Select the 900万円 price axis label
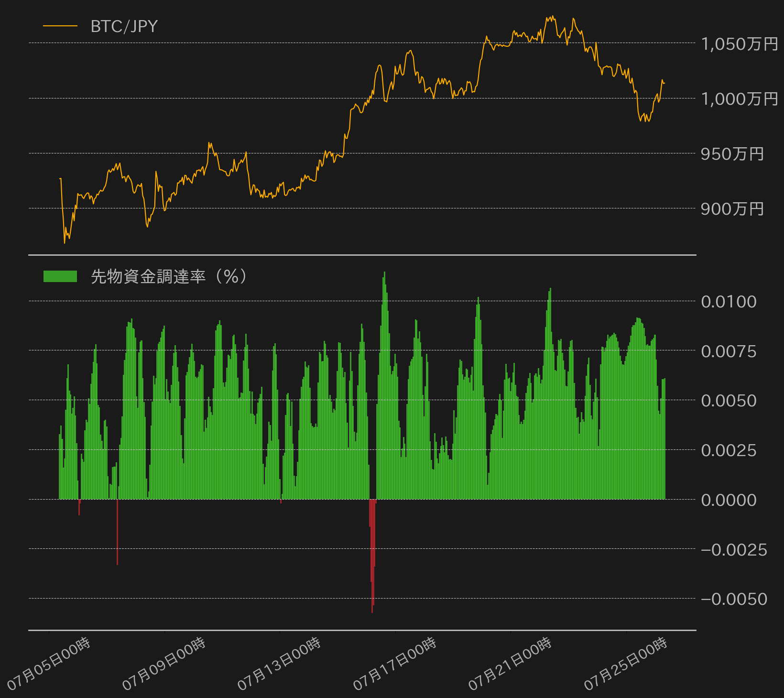This screenshot has width=784, height=698. pyautogui.click(x=732, y=209)
